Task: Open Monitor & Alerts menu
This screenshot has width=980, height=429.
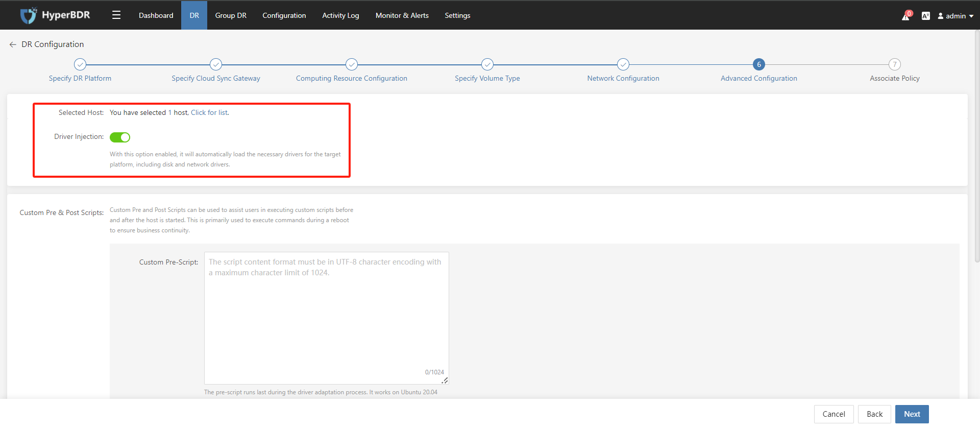Action: [x=402, y=15]
